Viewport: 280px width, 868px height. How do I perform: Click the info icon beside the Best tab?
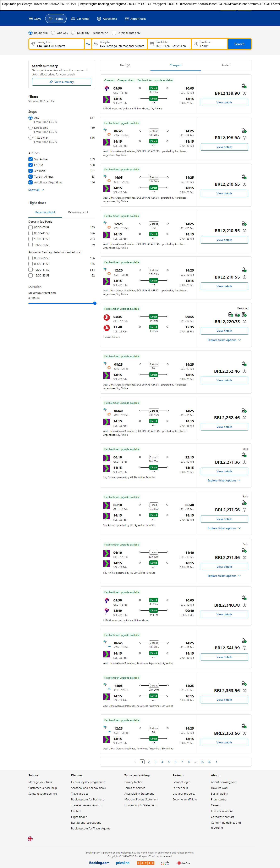point(128,66)
